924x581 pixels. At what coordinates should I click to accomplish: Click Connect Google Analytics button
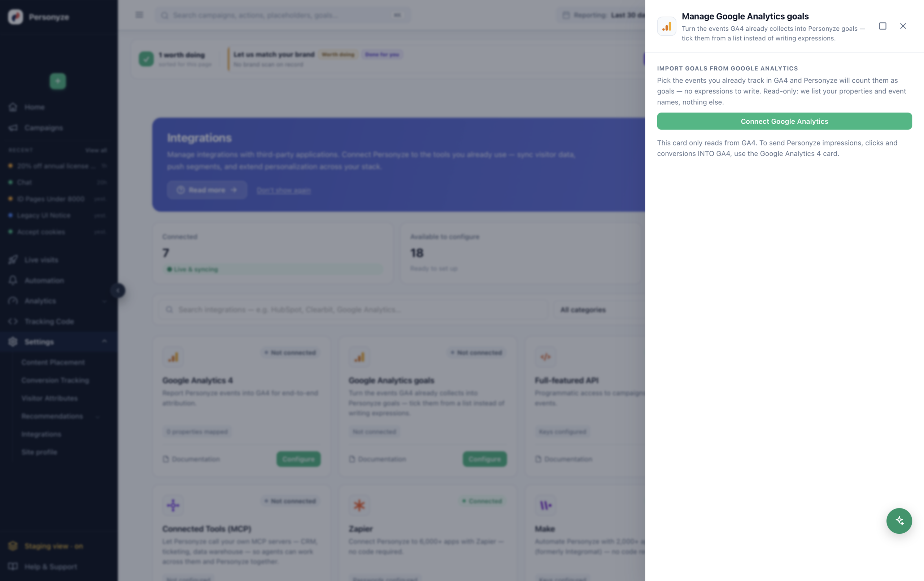(x=784, y=121)
